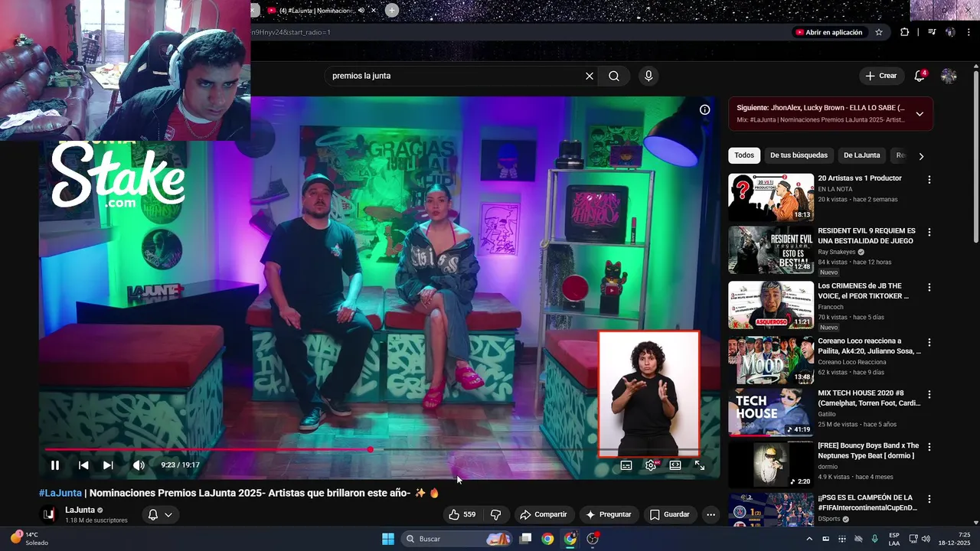Open the Chrome three-dot menu

pyautogui.click(x=969, y=32)
